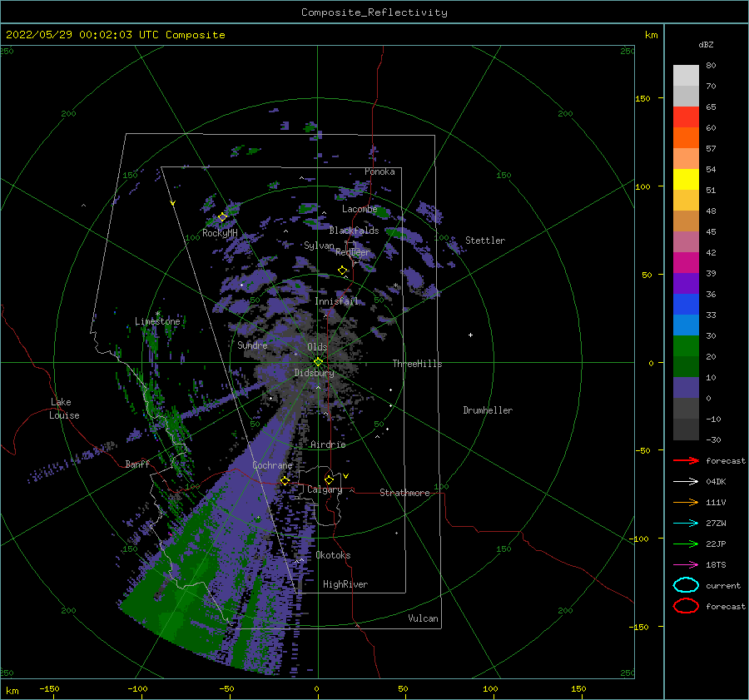Screen dimensions: 749x700
Task: Click the 04DK legend label
Action: click(x=716, y=482)
